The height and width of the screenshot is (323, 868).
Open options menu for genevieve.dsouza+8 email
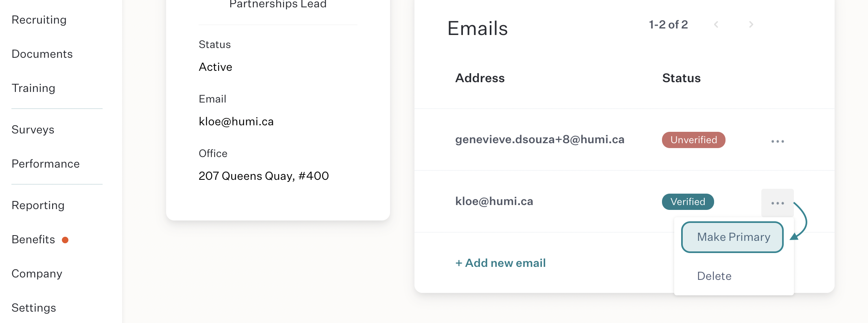click(777, 141)
